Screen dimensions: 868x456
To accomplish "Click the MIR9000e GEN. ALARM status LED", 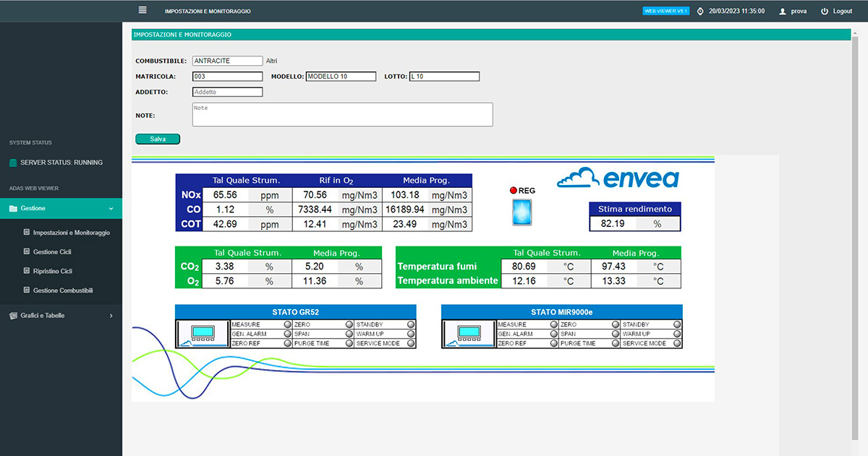I will click(x=553, y=335).
